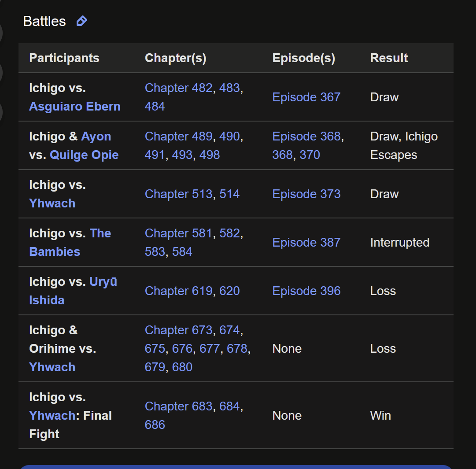
Task: Visit the Uryū Ishida page link
Action: [73, 291]
